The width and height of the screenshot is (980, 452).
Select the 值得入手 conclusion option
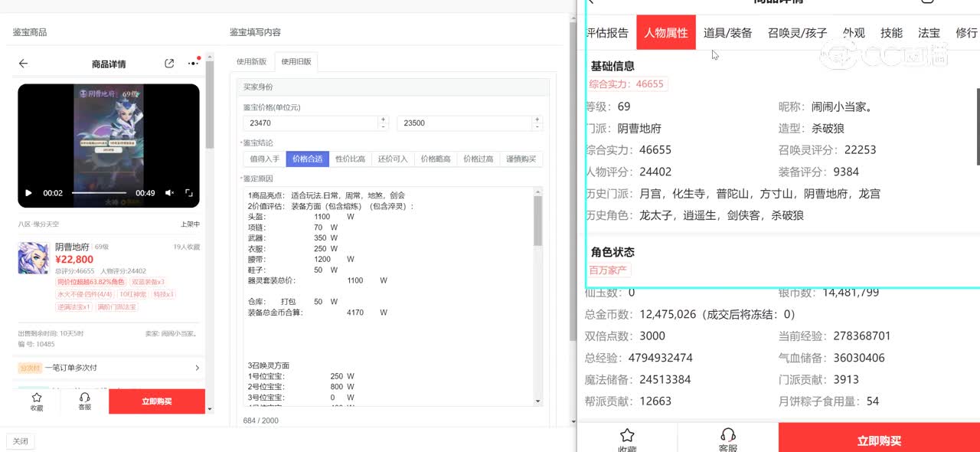click(264, 159)
